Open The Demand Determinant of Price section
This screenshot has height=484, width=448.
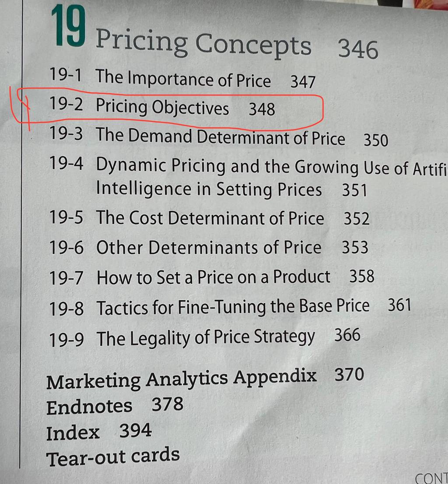coord(220,137)
